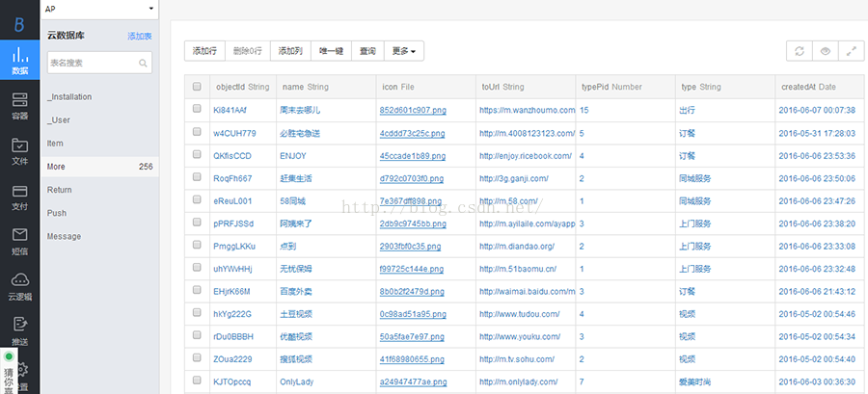Open file link 8b0b2f2479d.png
This screenshot has height=394, width=868.
tap(413, 291)
